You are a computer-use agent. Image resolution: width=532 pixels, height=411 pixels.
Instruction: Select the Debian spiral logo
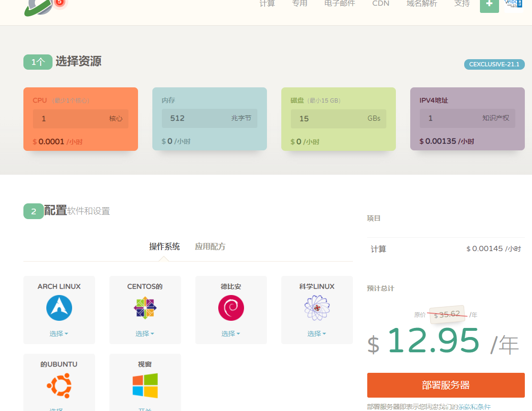point(231,308)
